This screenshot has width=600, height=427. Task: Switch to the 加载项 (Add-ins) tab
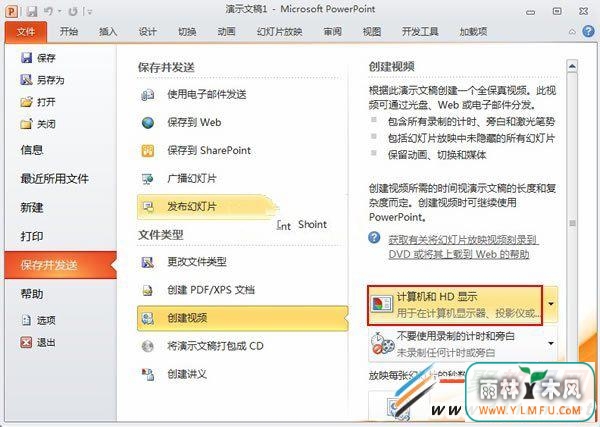pyautogui.click(x=473, y=31)
